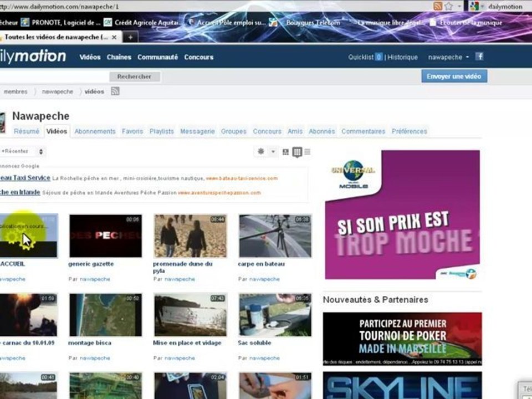Click Universal Mobile advertisement banner

[x=402, y=214]
